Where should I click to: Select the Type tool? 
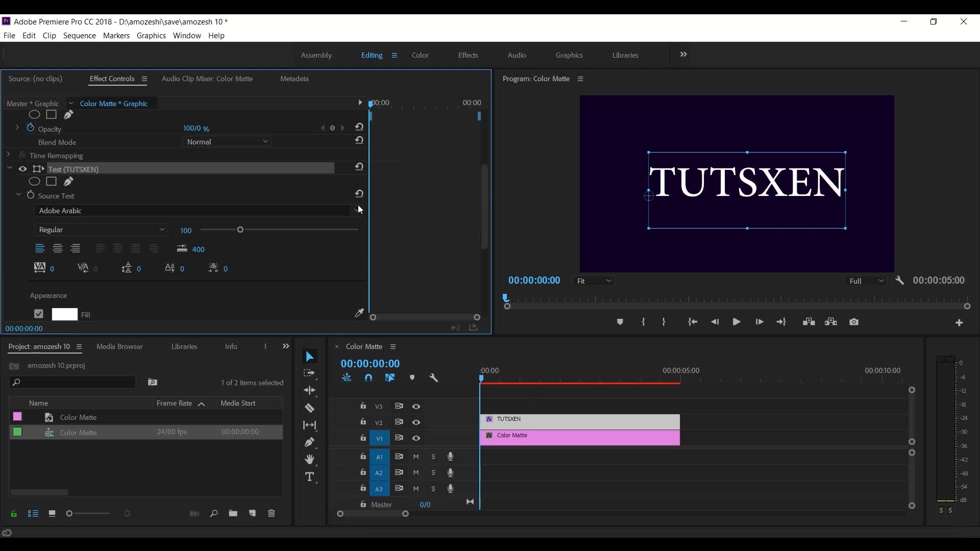(309, 477)
